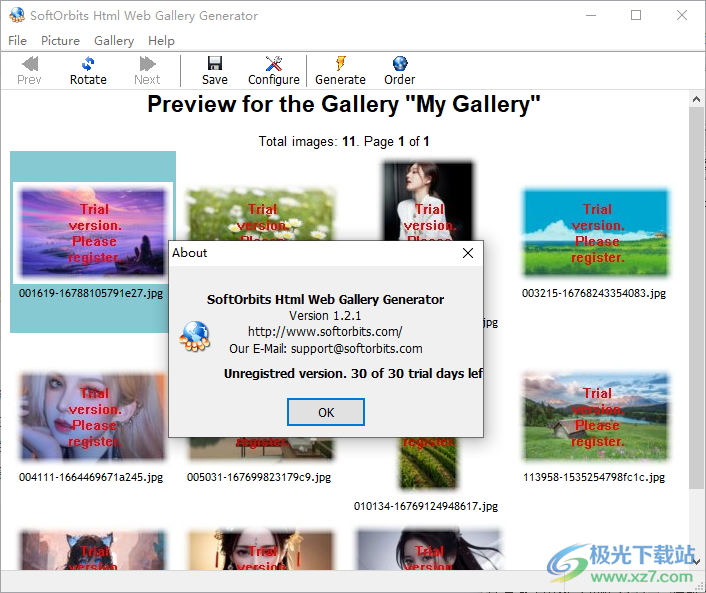Click the scrollbar up arrow
The image size is (706, 593).
(x=696, y=99)
